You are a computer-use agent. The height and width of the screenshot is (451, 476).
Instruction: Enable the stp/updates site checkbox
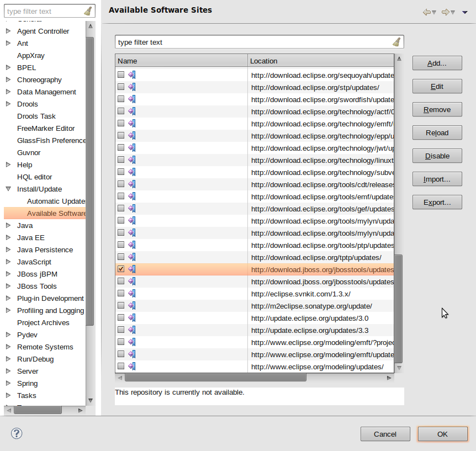click(x=121, y=87)
